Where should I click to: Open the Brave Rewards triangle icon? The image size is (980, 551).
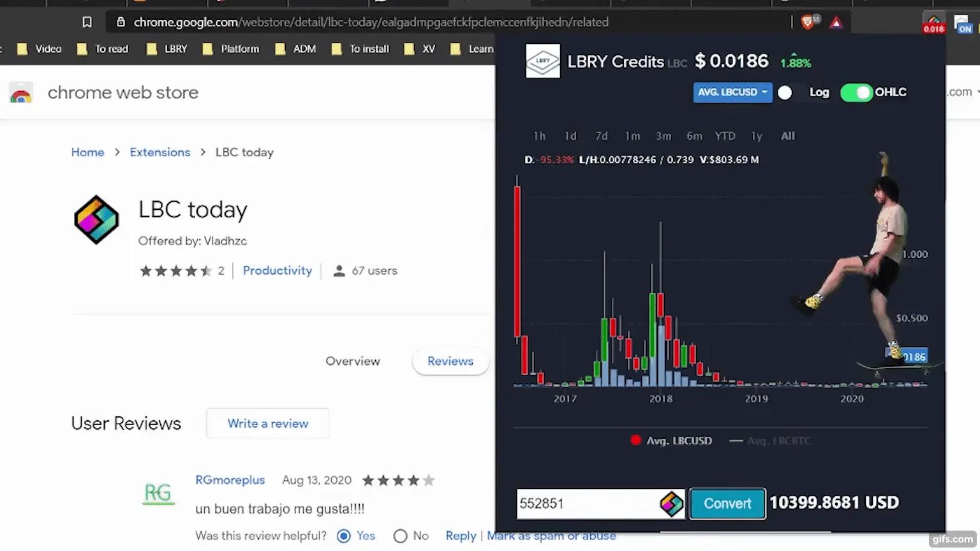[x=836, y=21]
